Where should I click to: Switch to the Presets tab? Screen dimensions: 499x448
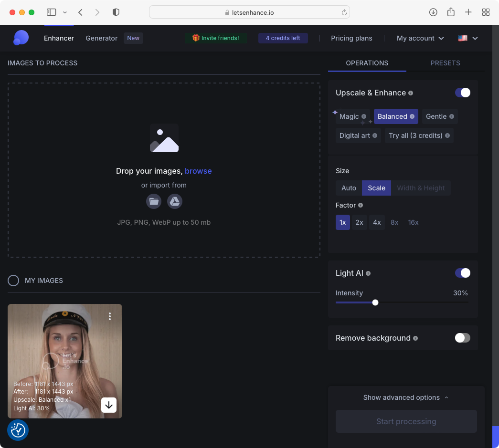pyautogui.click(x=445, y=63)
